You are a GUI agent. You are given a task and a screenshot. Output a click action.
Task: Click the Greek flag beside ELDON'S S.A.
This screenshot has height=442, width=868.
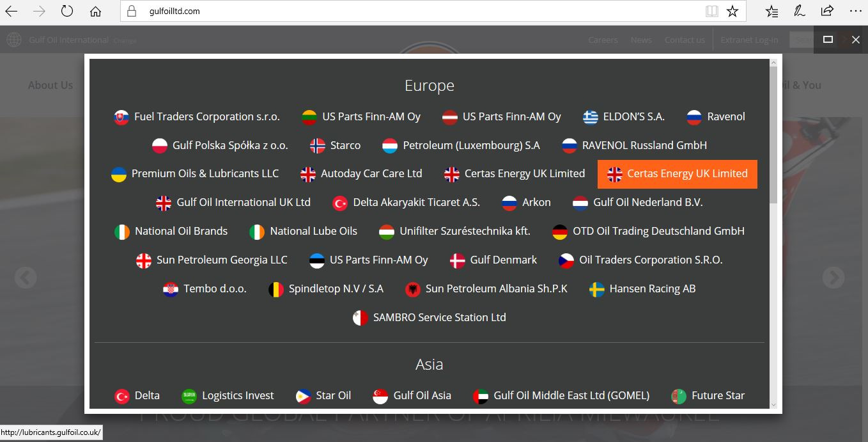[x=591, y=117]
